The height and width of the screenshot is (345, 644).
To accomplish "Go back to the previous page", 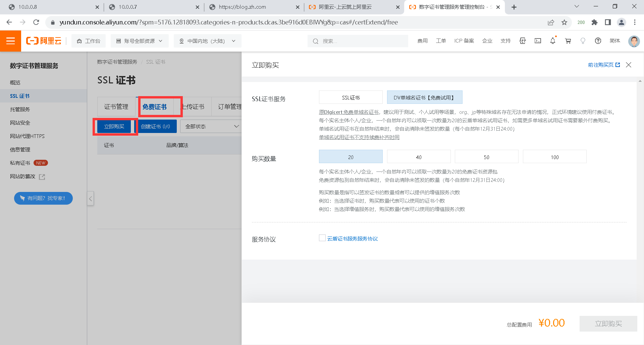I will click(x=9, y=22).
